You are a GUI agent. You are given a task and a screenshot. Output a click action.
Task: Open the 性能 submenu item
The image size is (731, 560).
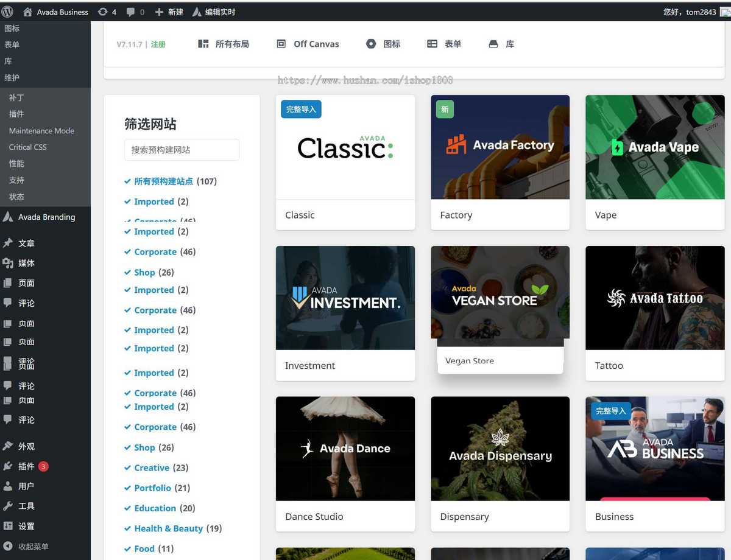(x=16, y=164)
